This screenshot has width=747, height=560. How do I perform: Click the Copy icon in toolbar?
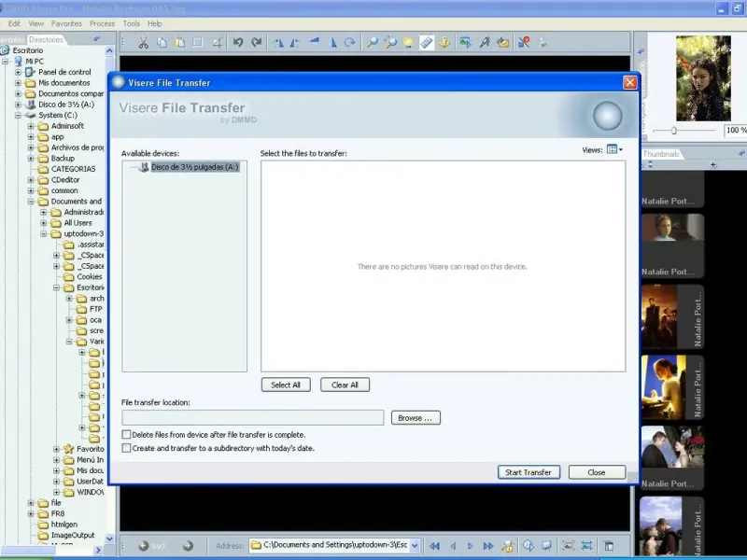click(162, 43)
